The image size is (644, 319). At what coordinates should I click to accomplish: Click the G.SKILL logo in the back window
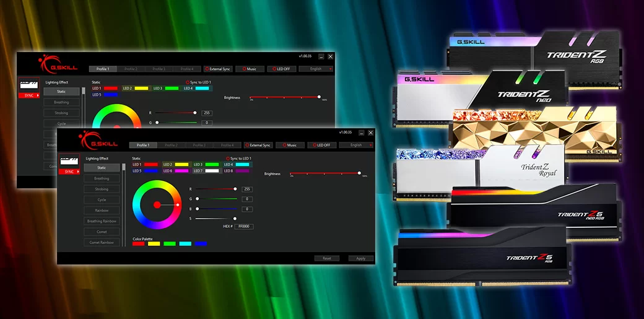pos(58,64)
